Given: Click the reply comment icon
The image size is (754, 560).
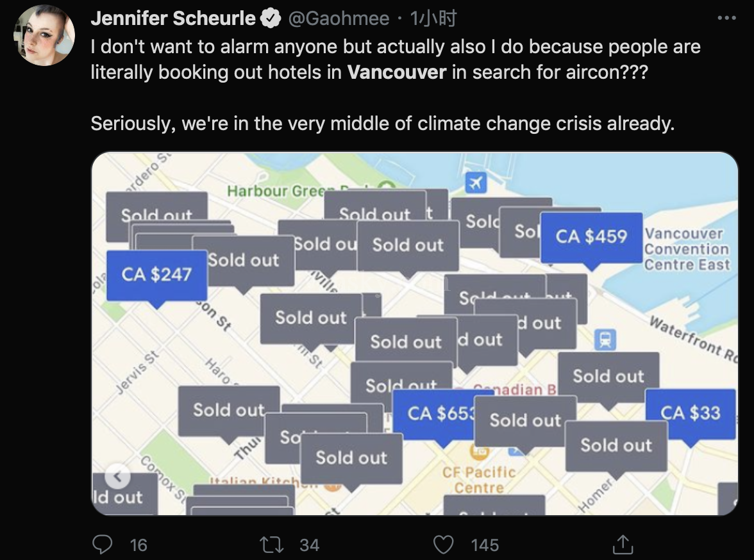Looking at the screenshot, I should (103, 545).
